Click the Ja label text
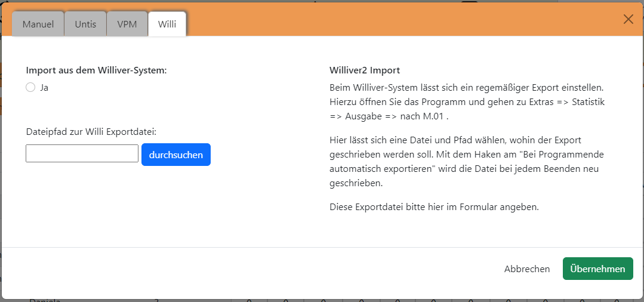644x302 pixels. (x=44, y=88)
